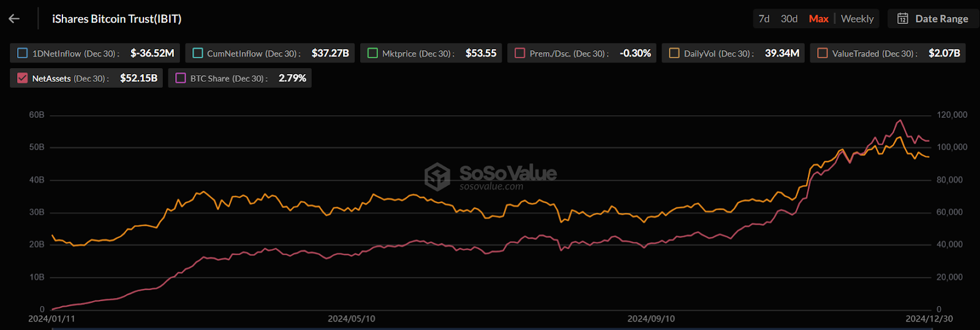
Task: Enable the 1DNetInflow checkbox
Action: tap(23, 53)
